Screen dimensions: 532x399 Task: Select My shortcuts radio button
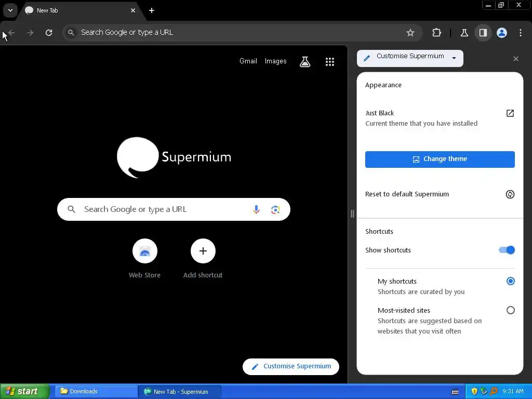[x=510, y=281]
